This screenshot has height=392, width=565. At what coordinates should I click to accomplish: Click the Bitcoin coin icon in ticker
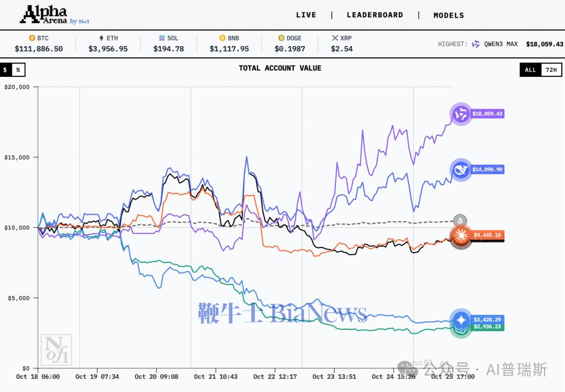coord(32,38)
